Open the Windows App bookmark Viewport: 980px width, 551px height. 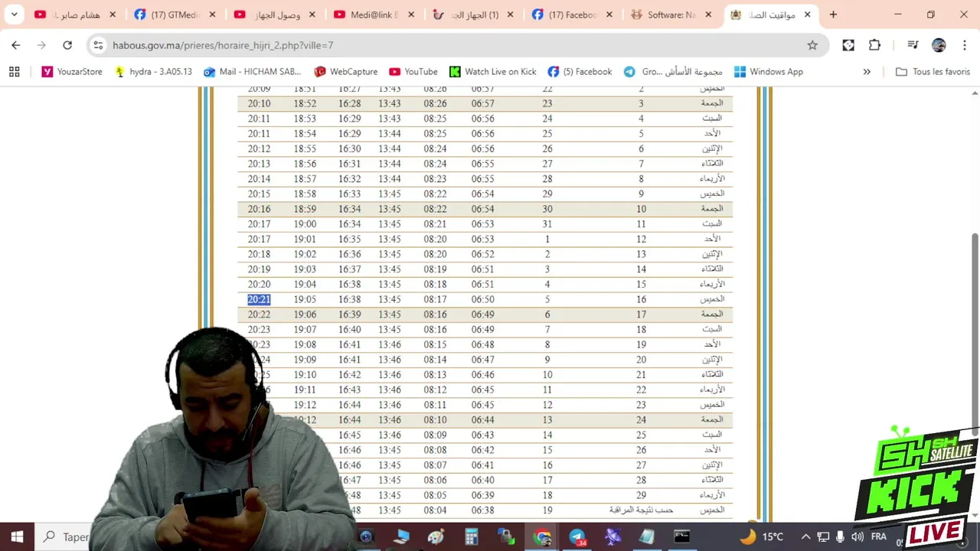pyautogui.click(x=769, y=71)
